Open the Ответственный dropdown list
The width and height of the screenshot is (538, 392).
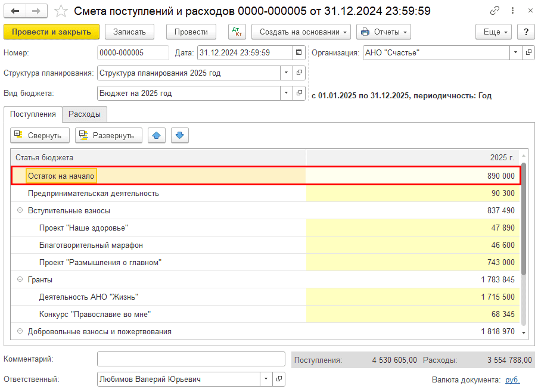pyautogui.click(x=265, y=379)
